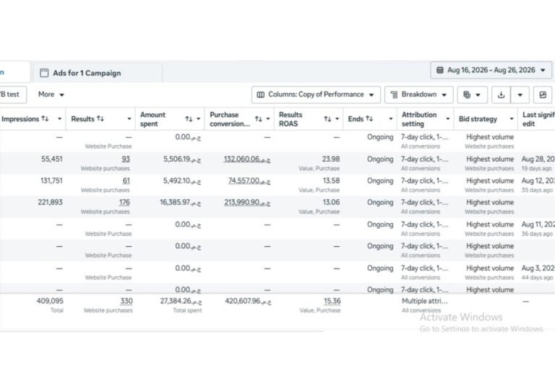Open Amount spent column options arrow
This screenshot has height=392, width=555.
pos(199,119)
